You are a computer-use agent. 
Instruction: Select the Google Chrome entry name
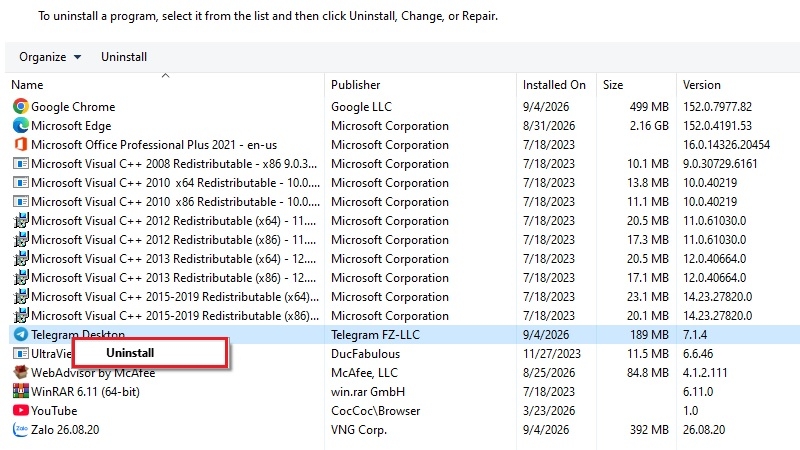[73, 107]
